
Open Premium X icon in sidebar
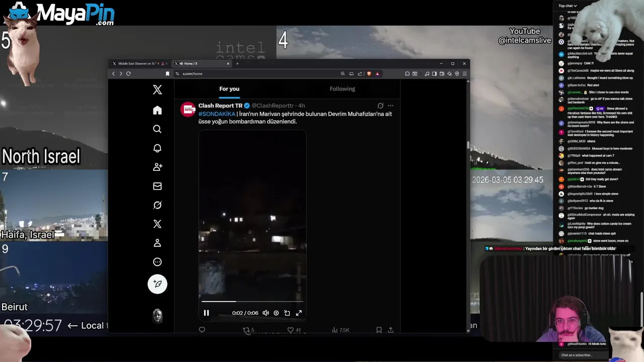pos(157,224)
